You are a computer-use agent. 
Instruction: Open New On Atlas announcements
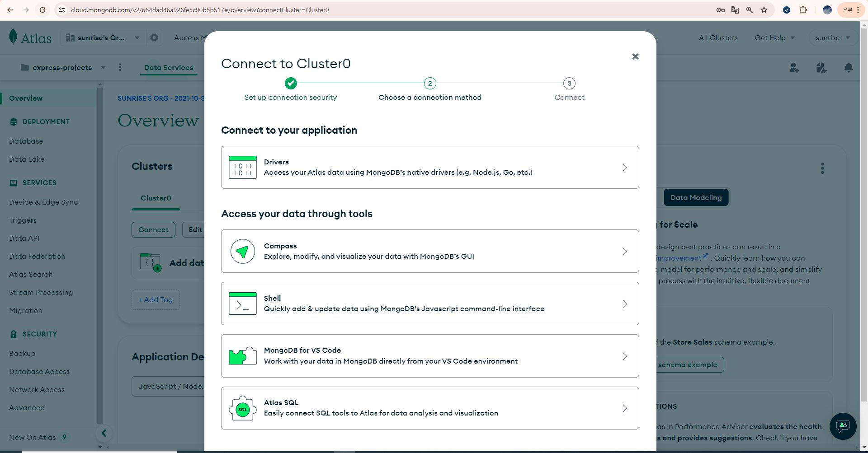[x=39, y=437]
